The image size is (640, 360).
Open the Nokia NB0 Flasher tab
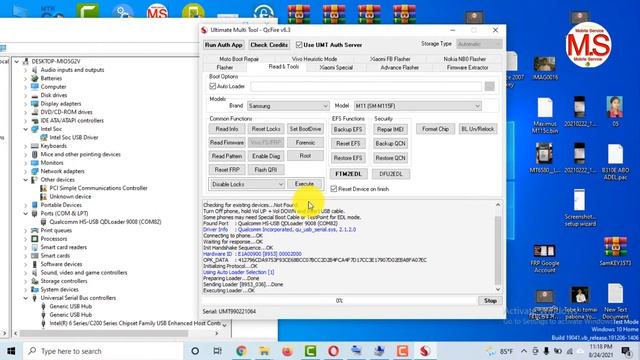[464, 59]
